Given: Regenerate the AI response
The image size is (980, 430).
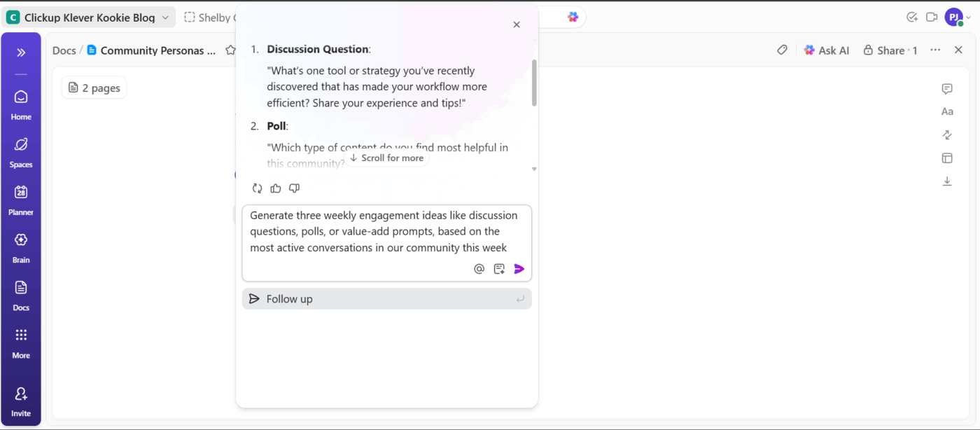Looking at the screenshot, I should coord(257,188).
